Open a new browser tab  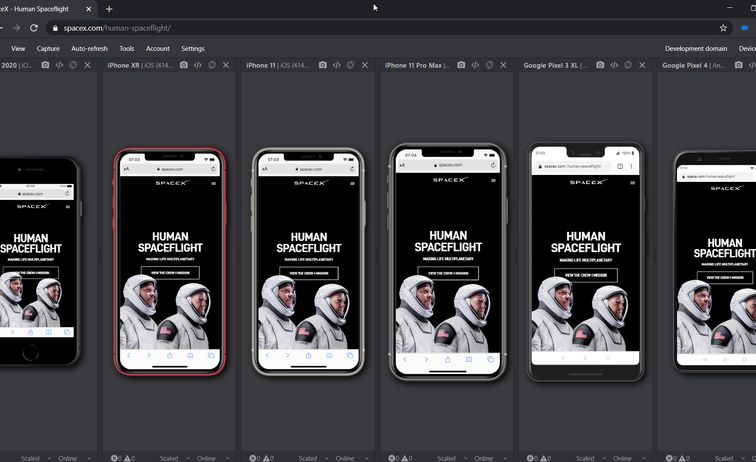pyautogui.click(x=109, y=8)
